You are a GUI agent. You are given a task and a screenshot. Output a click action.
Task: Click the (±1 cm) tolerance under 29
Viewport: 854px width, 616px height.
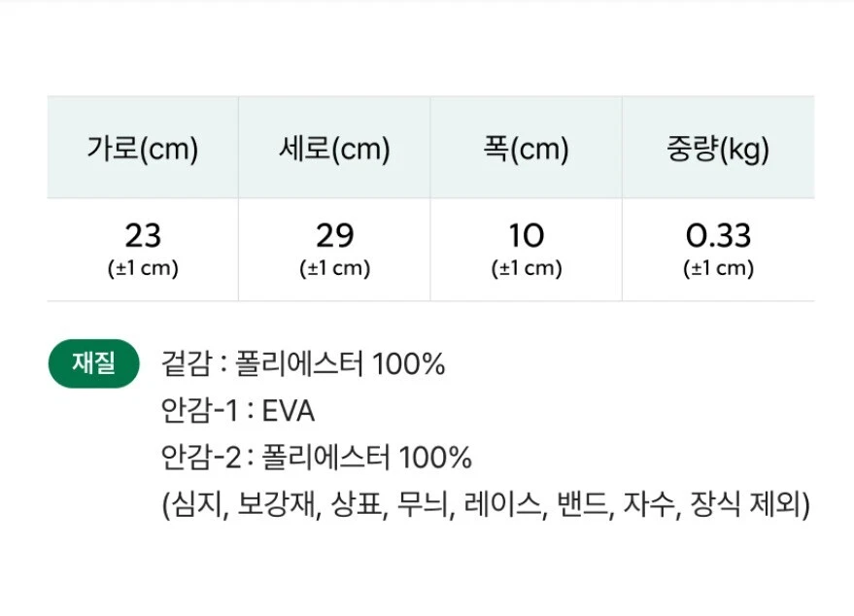[334, 269]
